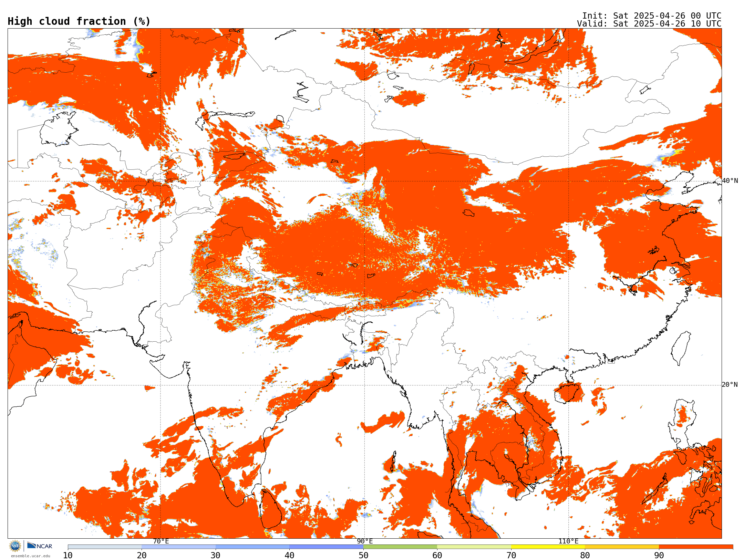This screenshot has height=560, width=744.
Task: Click the colorbar label 30
Action: click(x=216, y=555)
